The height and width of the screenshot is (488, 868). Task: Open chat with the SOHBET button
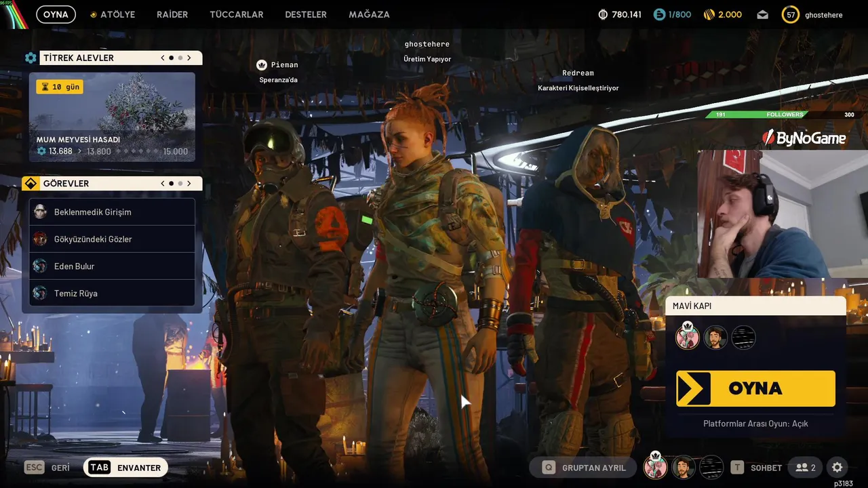756,468
